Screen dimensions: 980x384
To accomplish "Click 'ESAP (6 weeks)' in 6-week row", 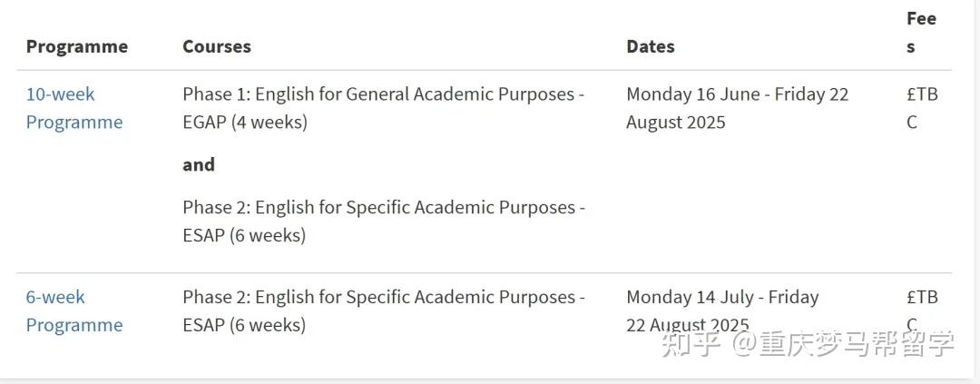I will click(x=243, y=325).
